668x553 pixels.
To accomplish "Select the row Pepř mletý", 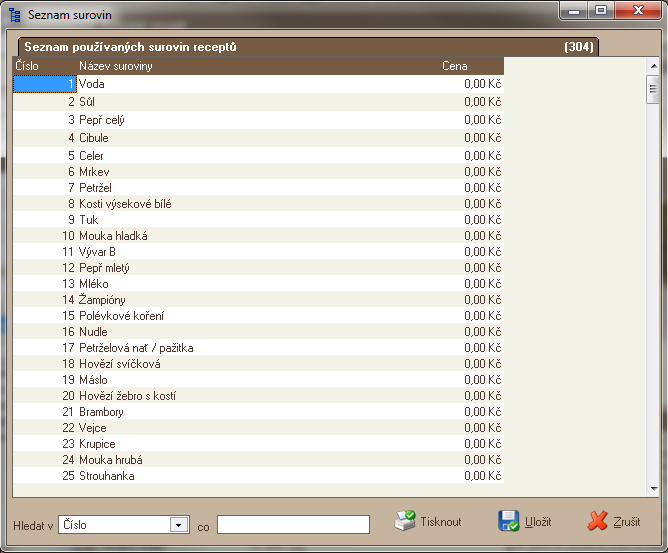I will (259, 268).
